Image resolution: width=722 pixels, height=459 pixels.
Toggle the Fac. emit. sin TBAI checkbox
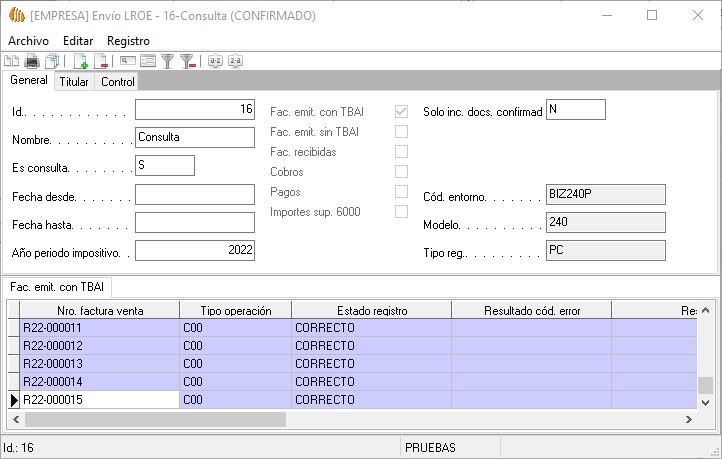[401, 131]
